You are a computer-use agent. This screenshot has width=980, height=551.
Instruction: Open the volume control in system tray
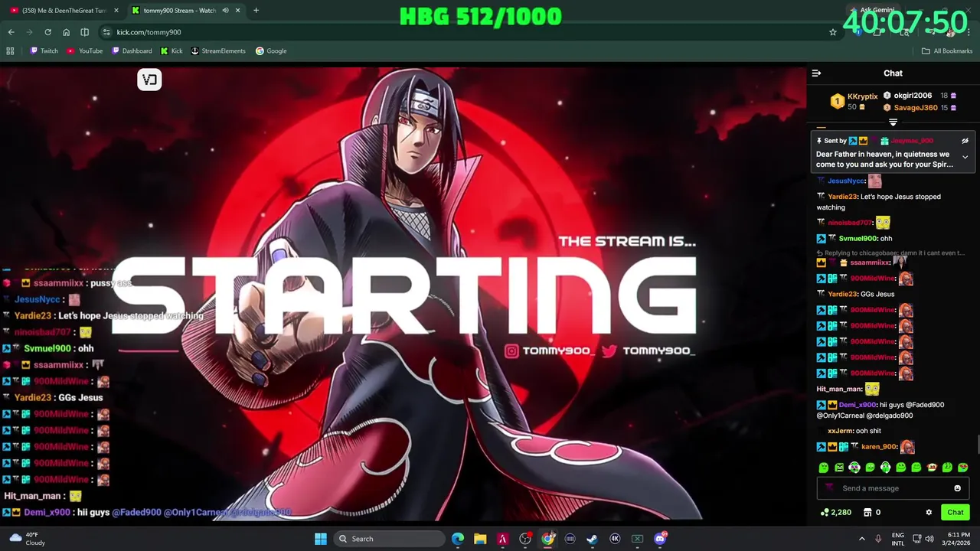[929, 539]
